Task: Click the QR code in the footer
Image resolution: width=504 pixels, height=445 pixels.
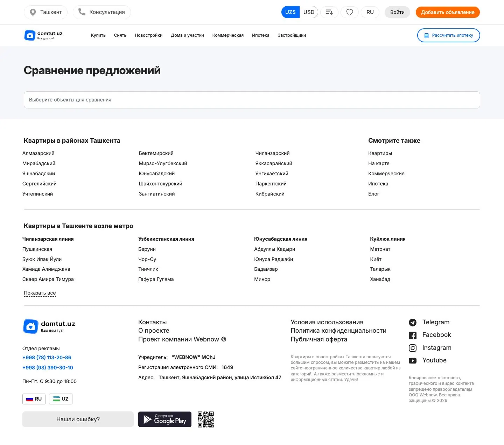Action: point(206,419)
